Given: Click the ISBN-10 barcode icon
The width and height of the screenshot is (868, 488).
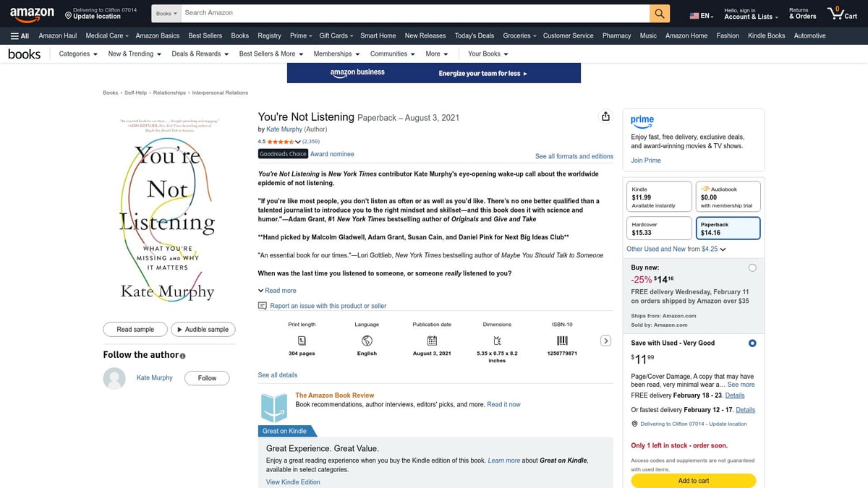Looking at the screenshot, I should [562, 341].
